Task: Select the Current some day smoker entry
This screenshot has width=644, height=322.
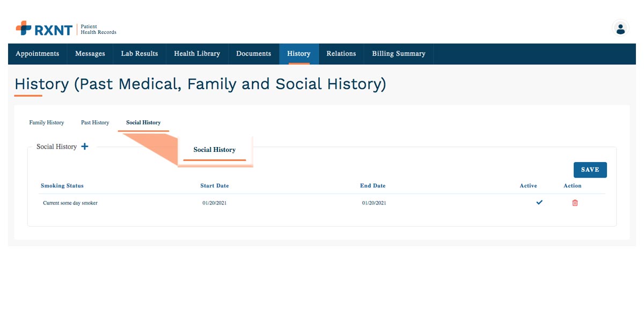Action: 70,203
